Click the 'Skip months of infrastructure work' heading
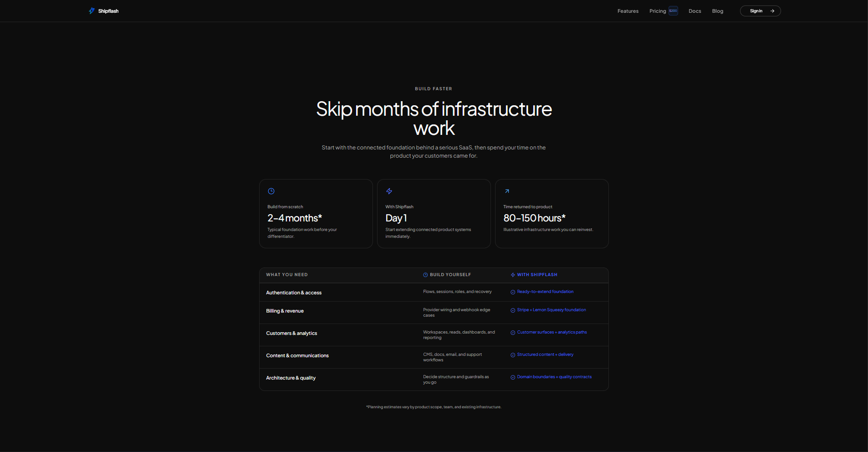Screen dimensions: 868x452 click(x=434, y=118)
